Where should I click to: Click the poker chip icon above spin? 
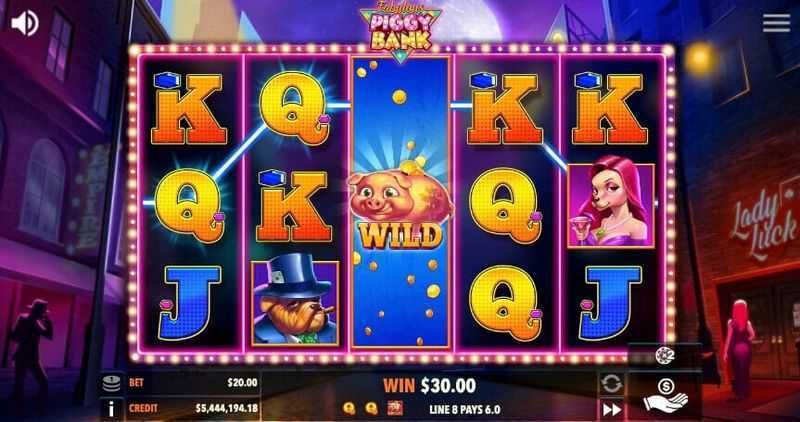(x=664, y=356)
